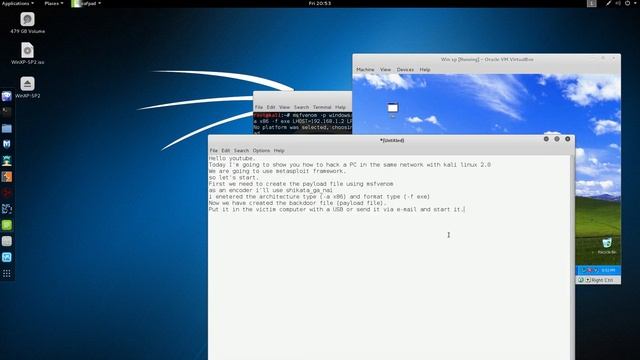Open the File menu in Leafpad
Viewport: 640px width, 360px height.
click(213, 151)
